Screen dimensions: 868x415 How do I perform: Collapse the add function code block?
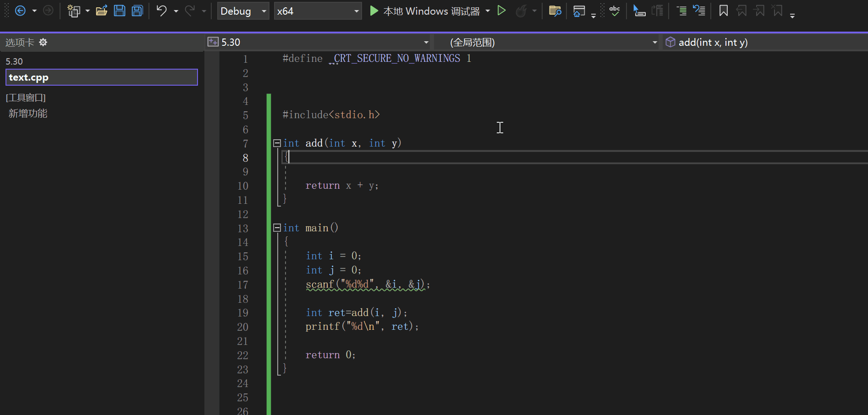click(277, 143)
